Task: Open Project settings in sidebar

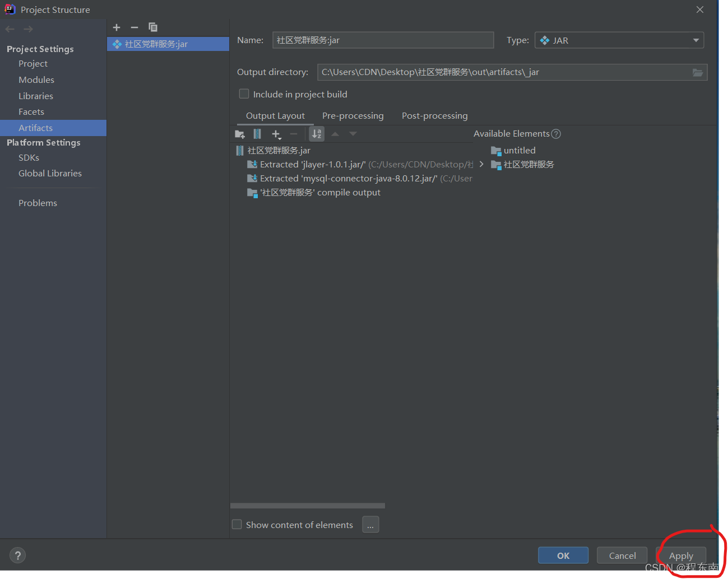Action: [33, 64]
